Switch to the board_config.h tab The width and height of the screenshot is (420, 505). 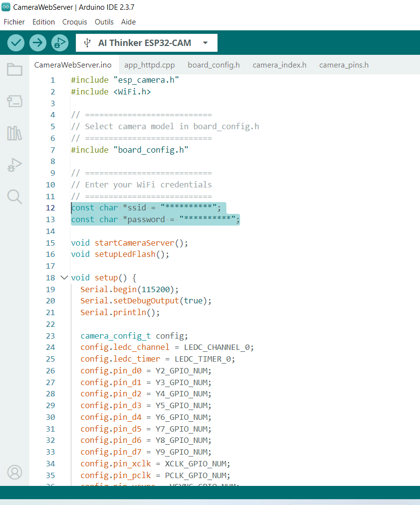point(214,65)
